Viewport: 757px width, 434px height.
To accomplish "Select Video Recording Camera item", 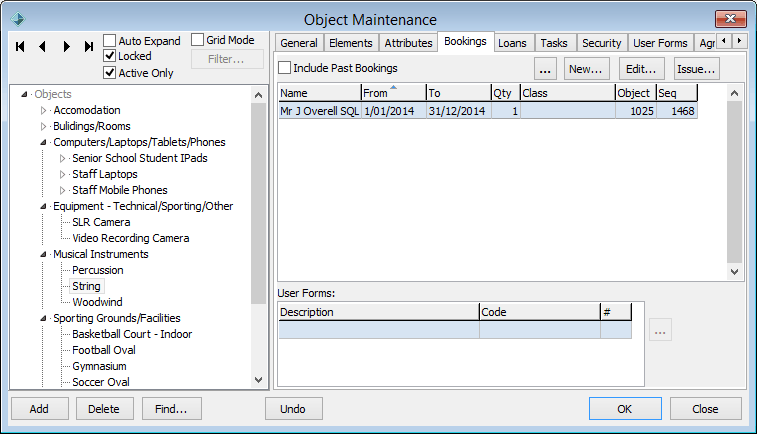I will tap(130, 238).
